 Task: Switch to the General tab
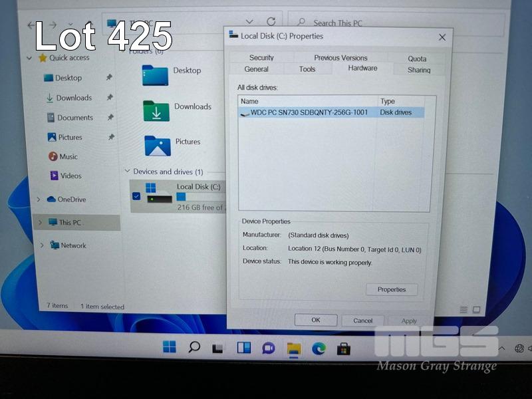pyautogui.click(x=256, y=69)
